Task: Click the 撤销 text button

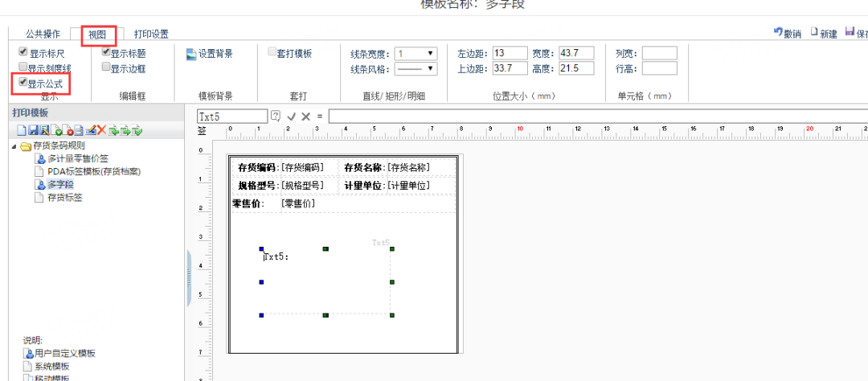Action: (x=792, y=34)
